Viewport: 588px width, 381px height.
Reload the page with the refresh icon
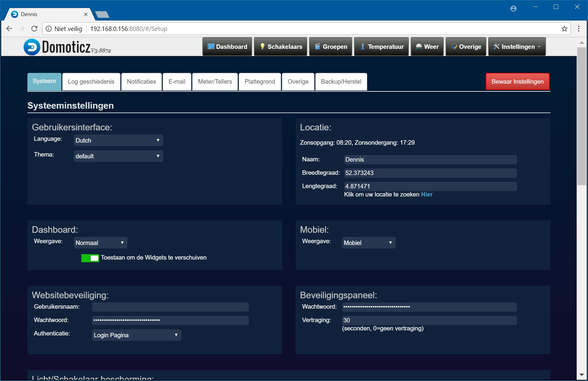35,29
